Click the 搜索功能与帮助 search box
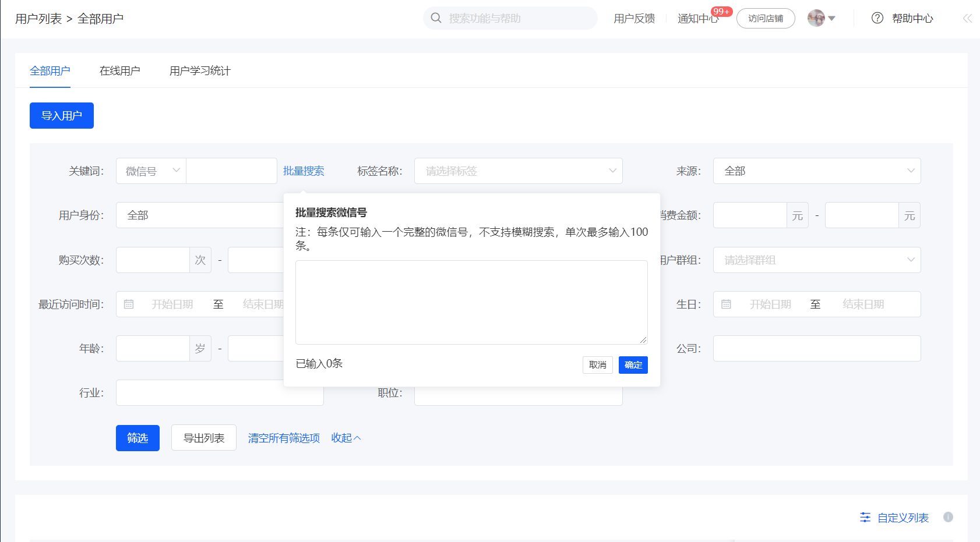Image resolution: width=980 pixels, height=542 pixels. tap(510, 18)
